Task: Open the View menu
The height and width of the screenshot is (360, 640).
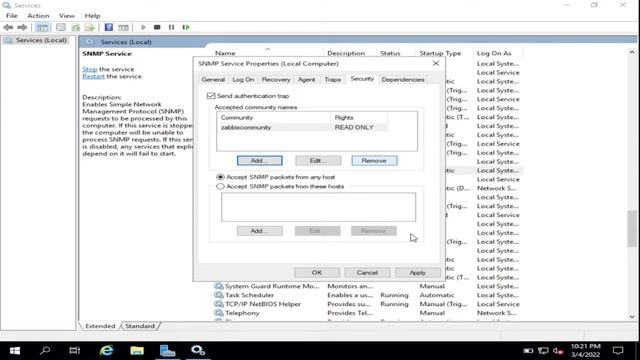Action: (67, 16)
